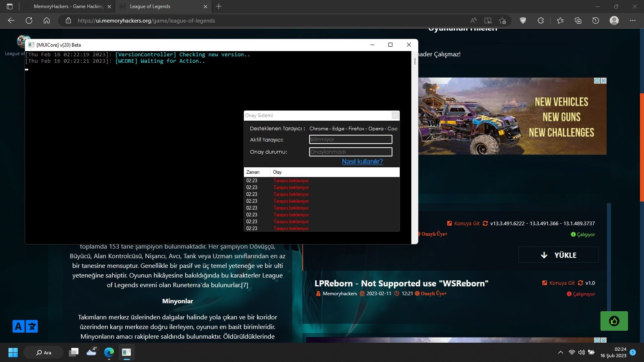The width and height of the screenshot is (644, 362).
Task: Start Read aloud from address bar
Action: click(473, 21)
